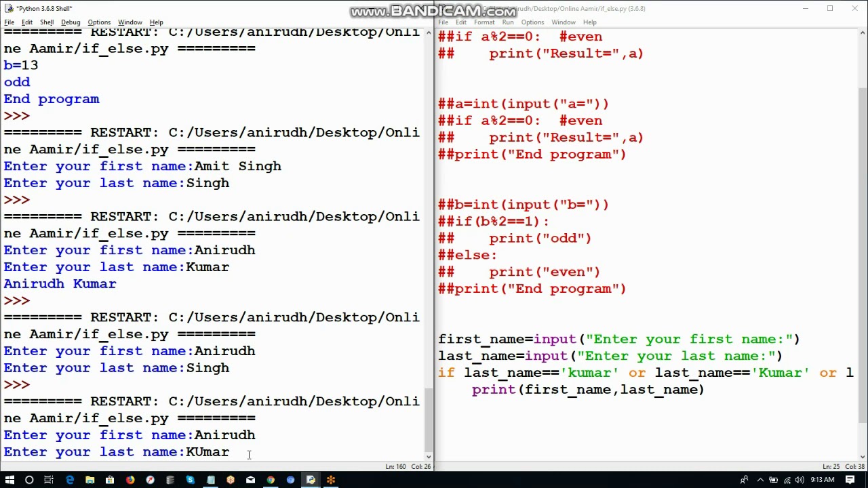This screenshot has width=868, height=488.
Task: Open Help menu in editor window
Action: click(x=590, y=22)
